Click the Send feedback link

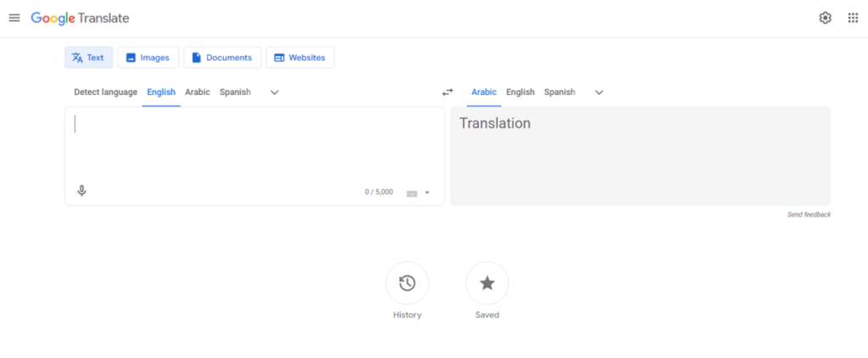[809, 215]
